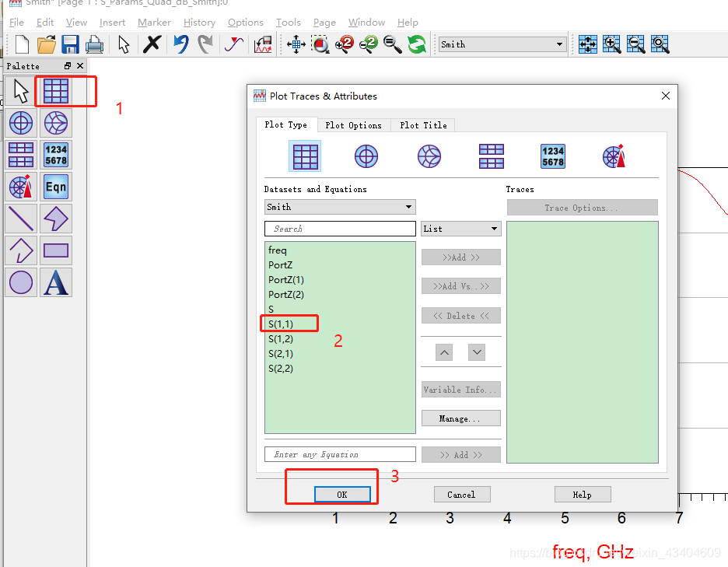Click zoom out by 2 icon

(x=369, y=44)
